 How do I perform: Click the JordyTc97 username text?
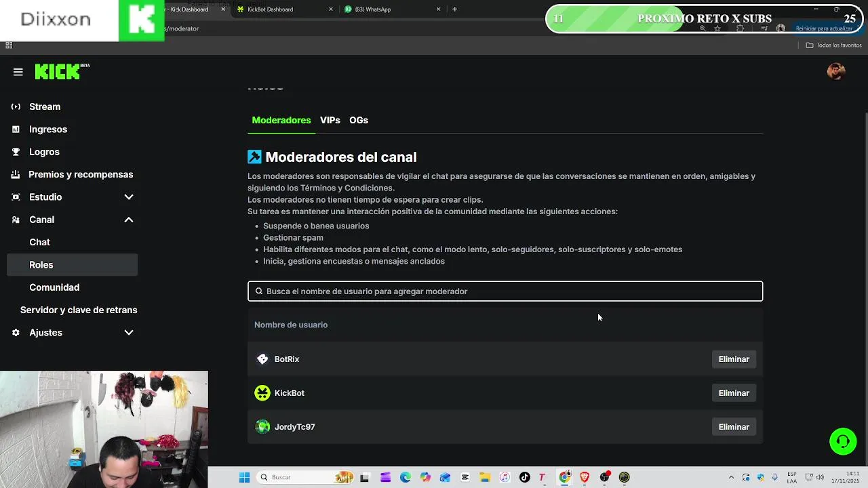[x=295, y=427]
